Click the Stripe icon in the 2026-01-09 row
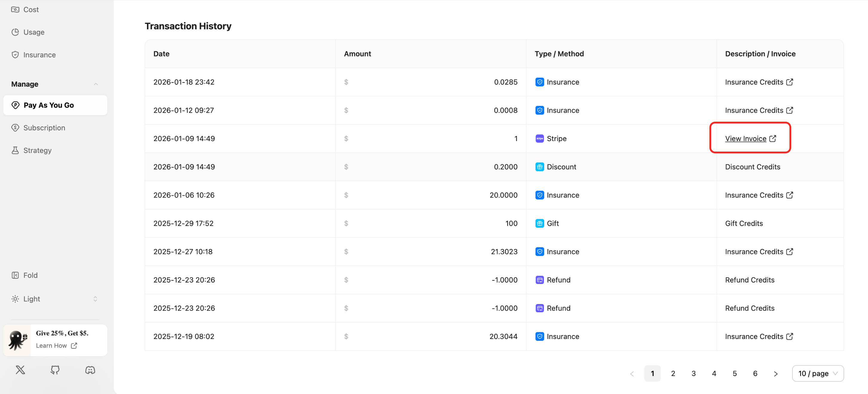Image resolution: width=868 pixels, height=394 pixels. click(539, 138)
